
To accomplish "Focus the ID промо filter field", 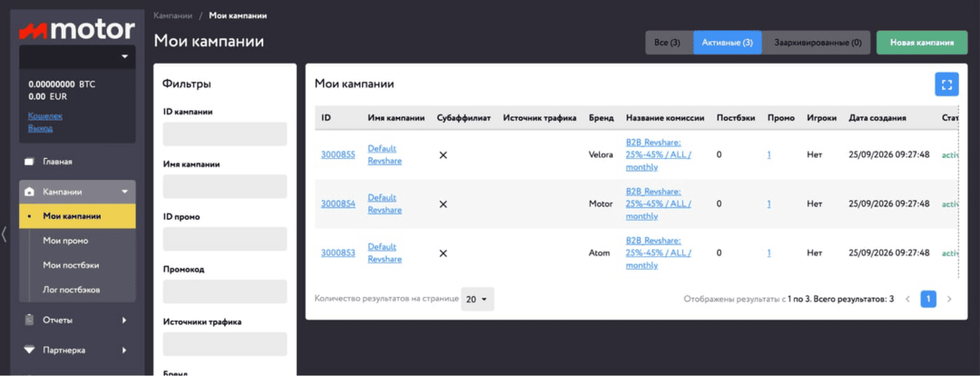I will click(x=224, y=239).
